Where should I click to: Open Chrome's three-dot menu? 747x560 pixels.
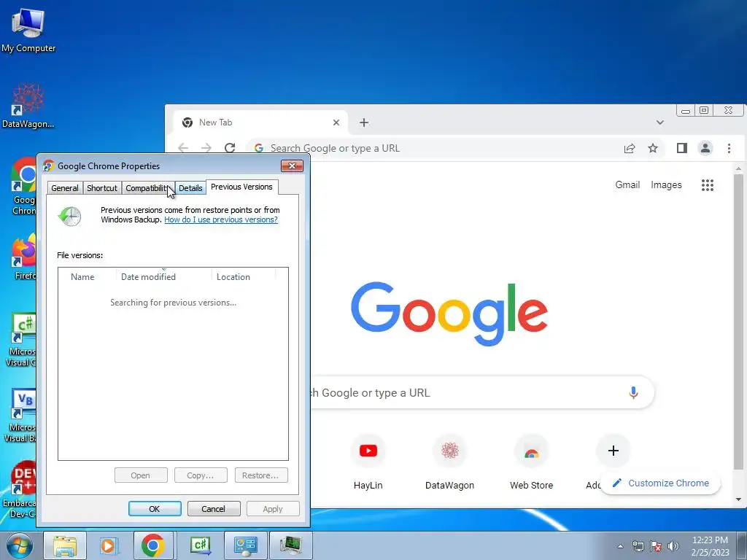729,148
